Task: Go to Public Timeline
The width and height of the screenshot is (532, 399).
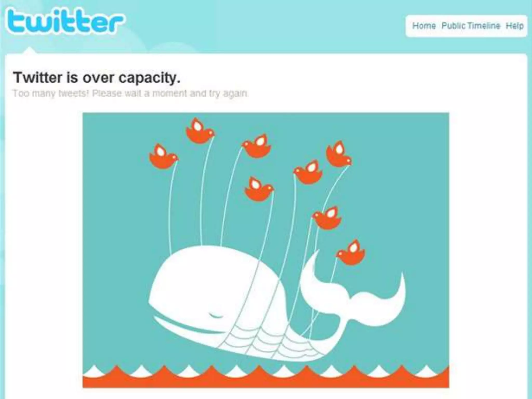Action: click(471, 26)
